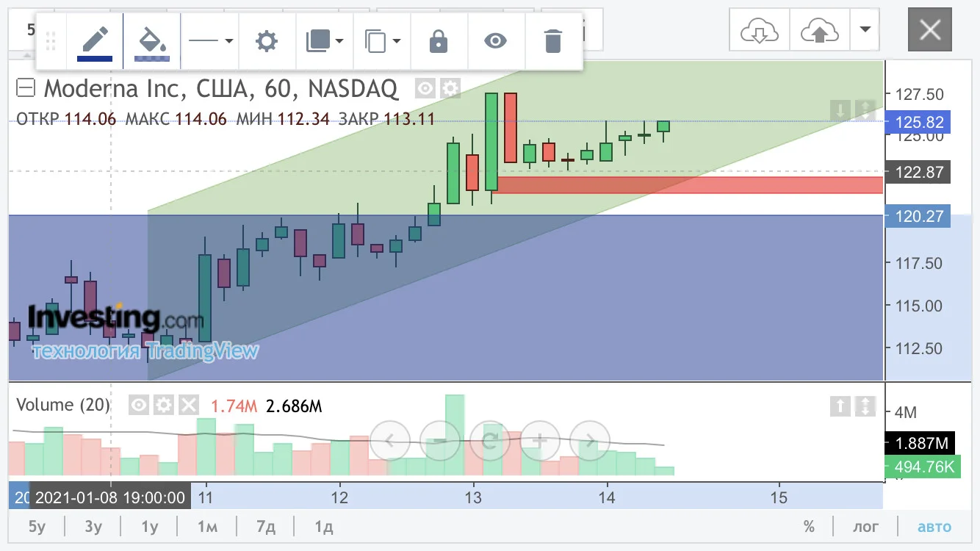The image size is (980, 551).
Task: Grab the floating toolbar drag handle
Action: pyautogui.click(x=51, y=41)
